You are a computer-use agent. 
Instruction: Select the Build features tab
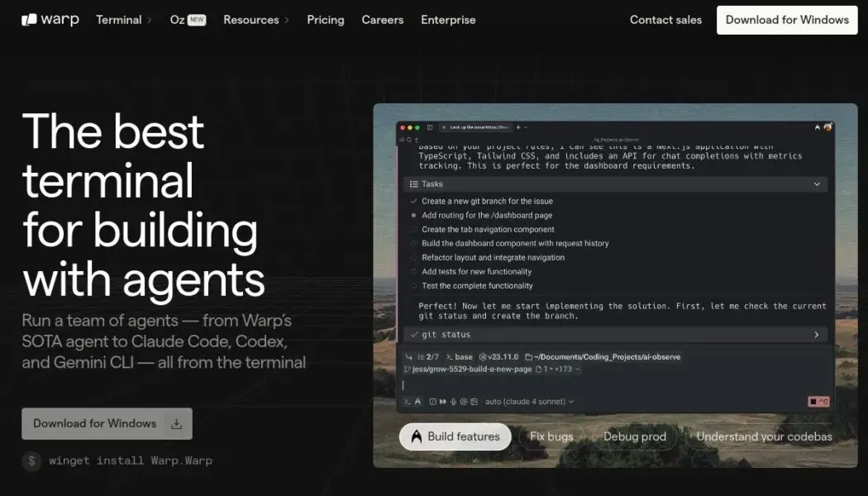(455, 436)
